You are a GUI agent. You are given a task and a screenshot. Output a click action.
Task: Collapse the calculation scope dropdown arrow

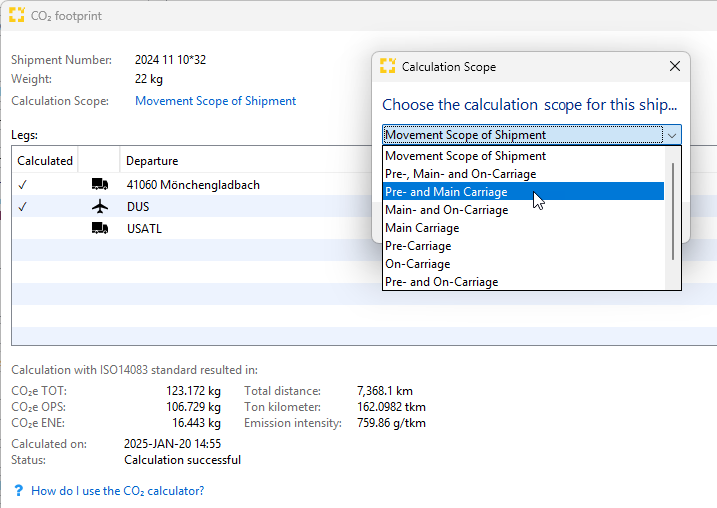tap(673, 135)
